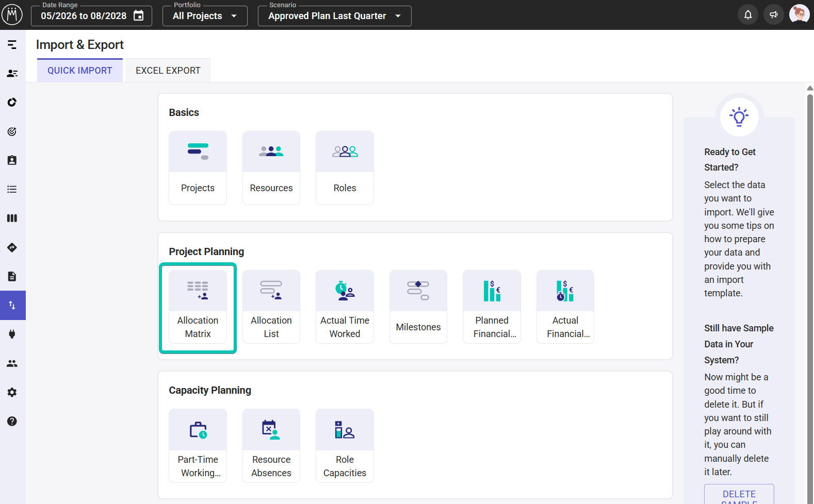Screen dimensions: 814x504
Task: Click the Still have Sample Data heading
Action: [x=739, y=344]
